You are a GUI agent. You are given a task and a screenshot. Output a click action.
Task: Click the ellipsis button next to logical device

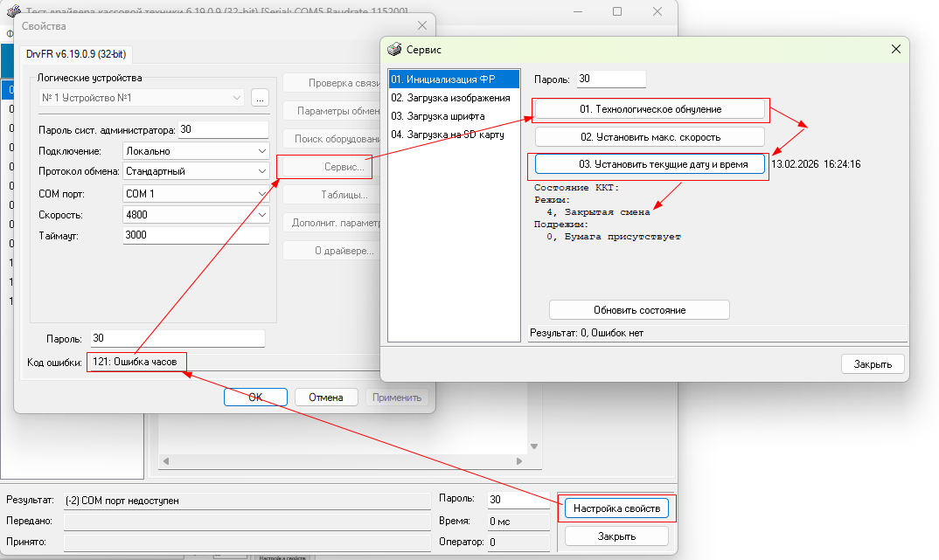click(x=260, y=98)
